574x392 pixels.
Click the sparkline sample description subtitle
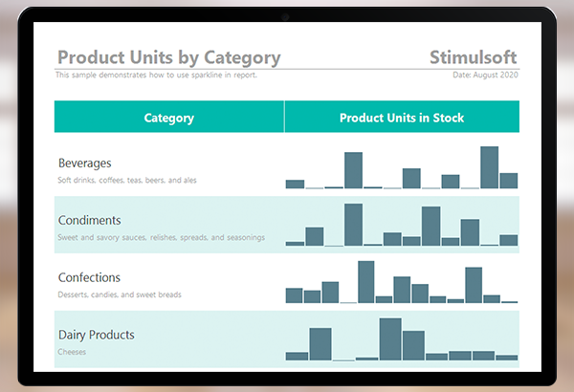tap(156, 75)
